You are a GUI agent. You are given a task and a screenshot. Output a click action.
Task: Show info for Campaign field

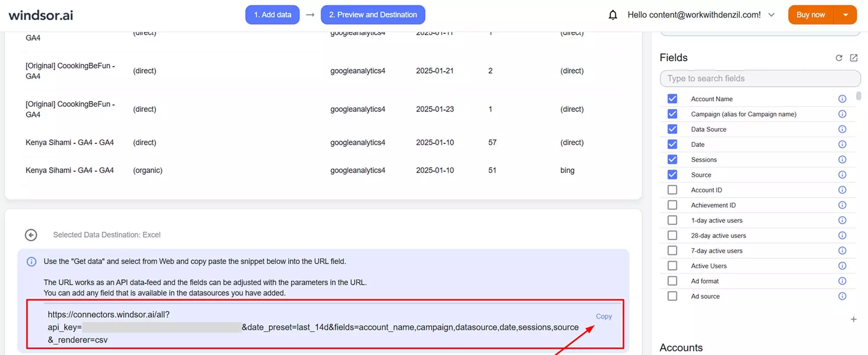pos(842,114)
